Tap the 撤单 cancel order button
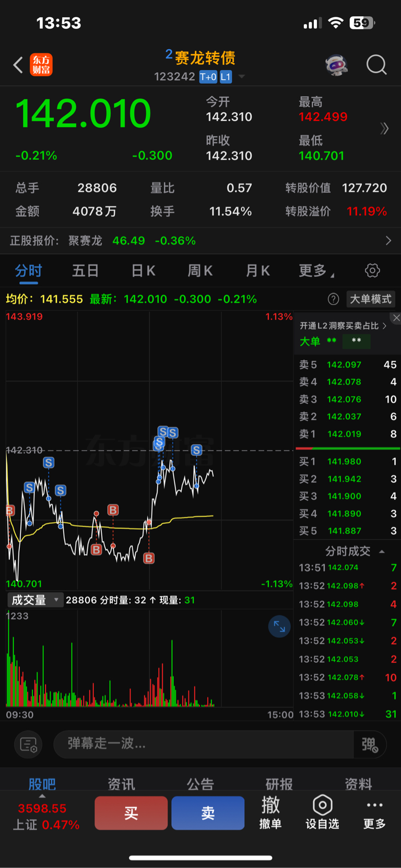This screenshot has height=868, width=401. (270, 813)
